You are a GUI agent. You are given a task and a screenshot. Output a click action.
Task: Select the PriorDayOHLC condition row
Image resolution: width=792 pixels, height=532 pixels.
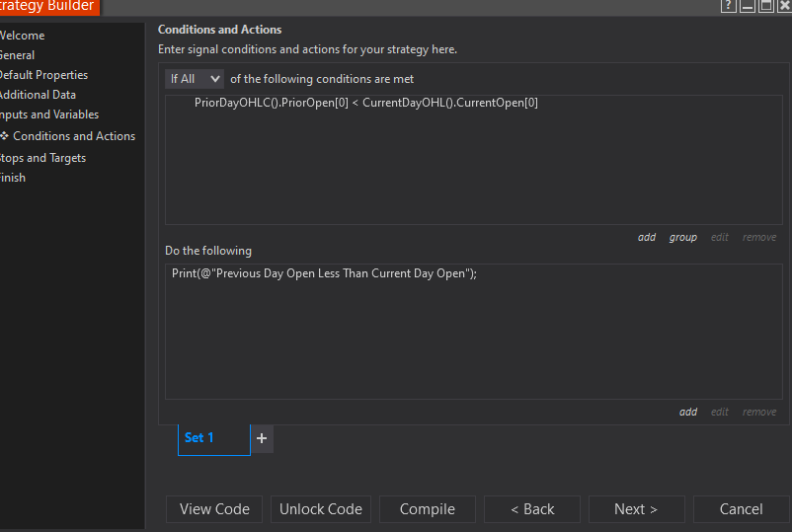click(365, 103)
